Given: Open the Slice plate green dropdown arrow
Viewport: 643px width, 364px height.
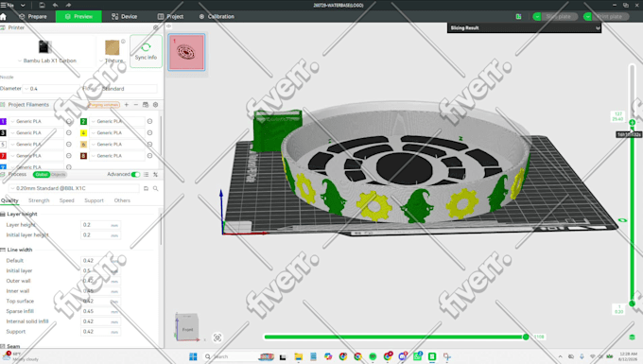Looking at the screenshot, I should [537, 16].
